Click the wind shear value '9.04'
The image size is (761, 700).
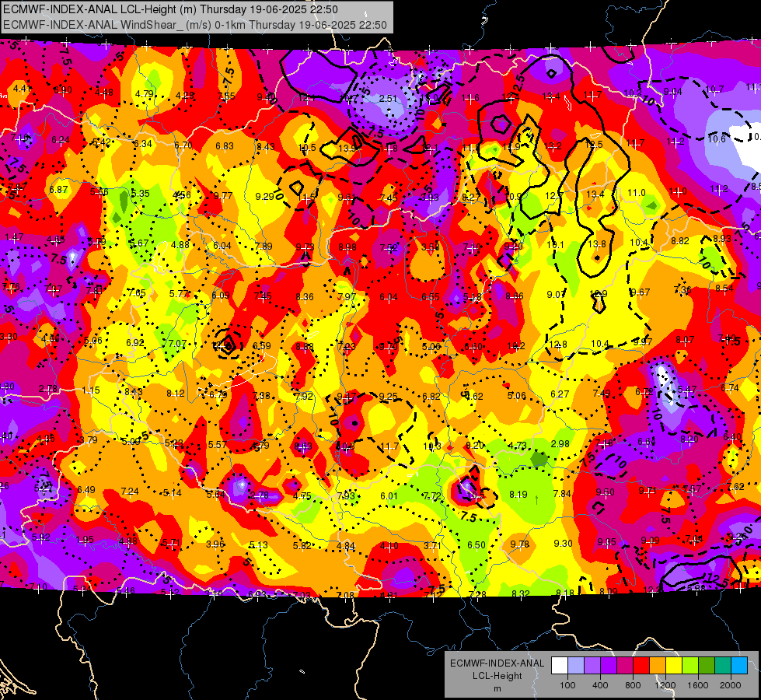click(672, 92)
